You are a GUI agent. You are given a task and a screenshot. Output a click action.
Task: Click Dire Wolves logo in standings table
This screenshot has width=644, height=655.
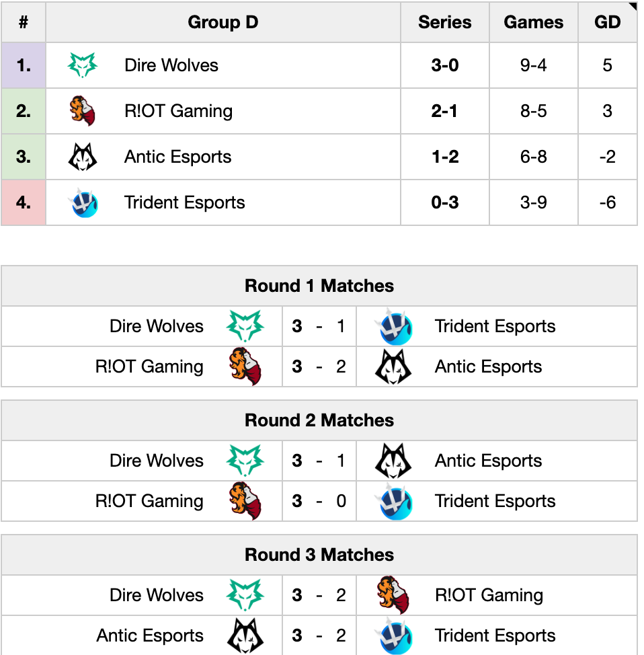click(83, 65)
